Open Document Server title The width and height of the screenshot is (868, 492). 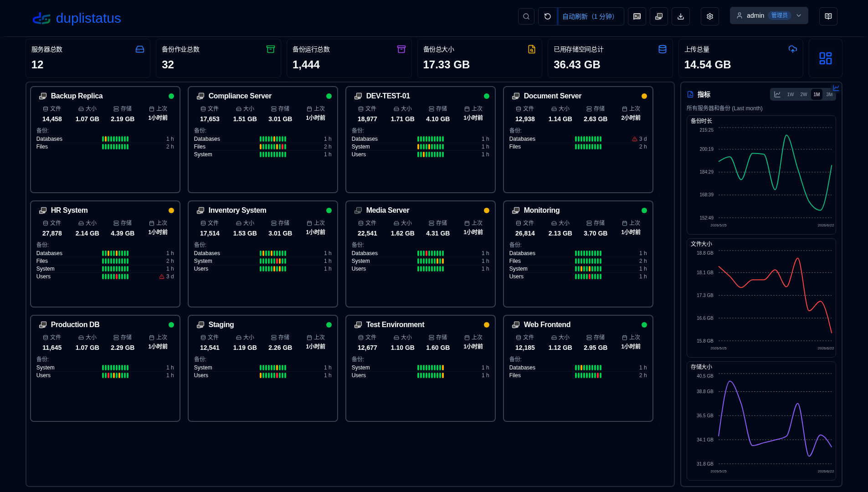tap(552, 96)
